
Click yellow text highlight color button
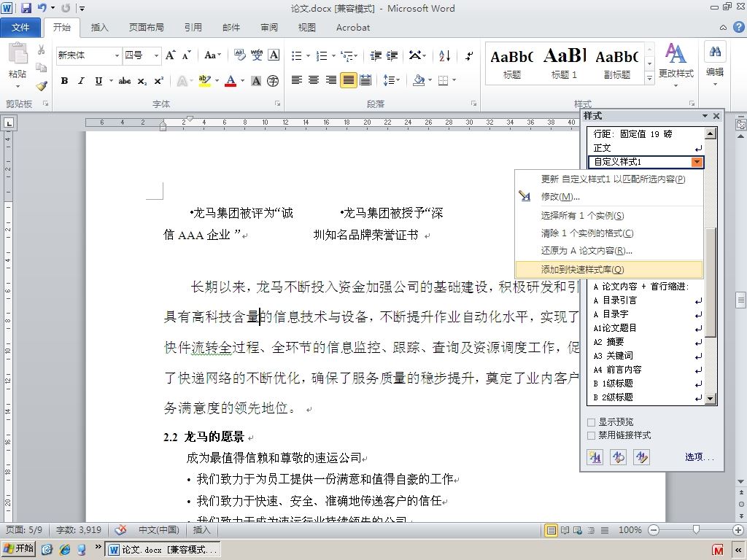[205, 81]
